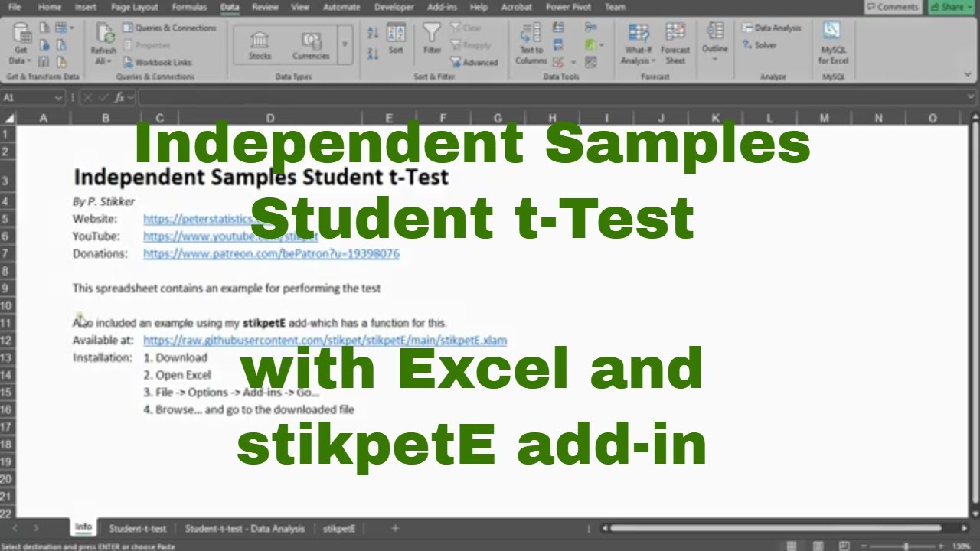Launch the Solver add-in
The height and width of the screenshot is (551, 980).
(759, 45)
